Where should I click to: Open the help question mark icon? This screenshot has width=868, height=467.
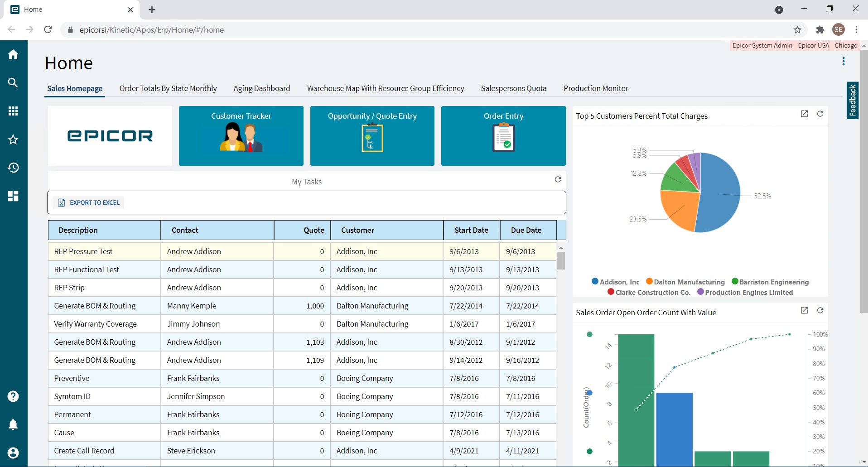click(x=13, y=396)
